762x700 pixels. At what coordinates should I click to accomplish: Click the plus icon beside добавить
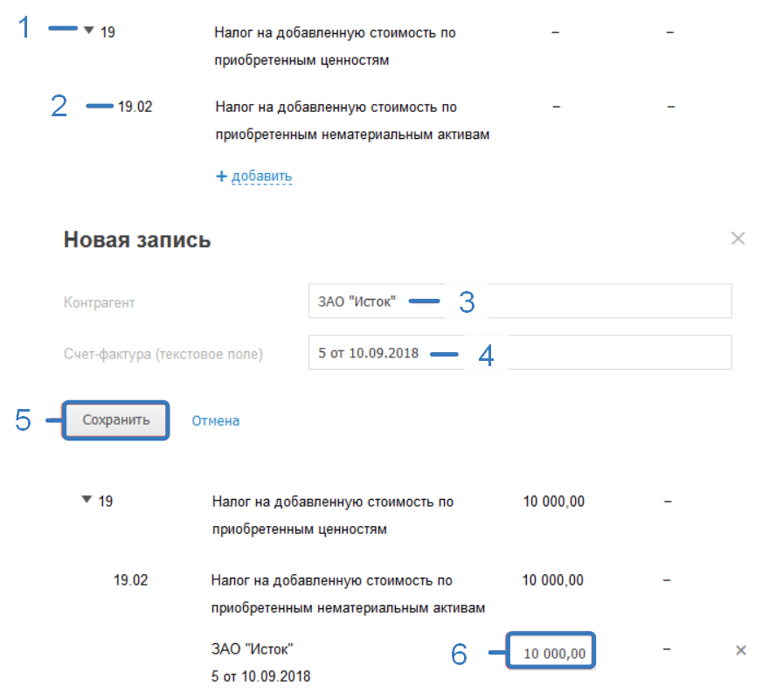coord(221,177)
